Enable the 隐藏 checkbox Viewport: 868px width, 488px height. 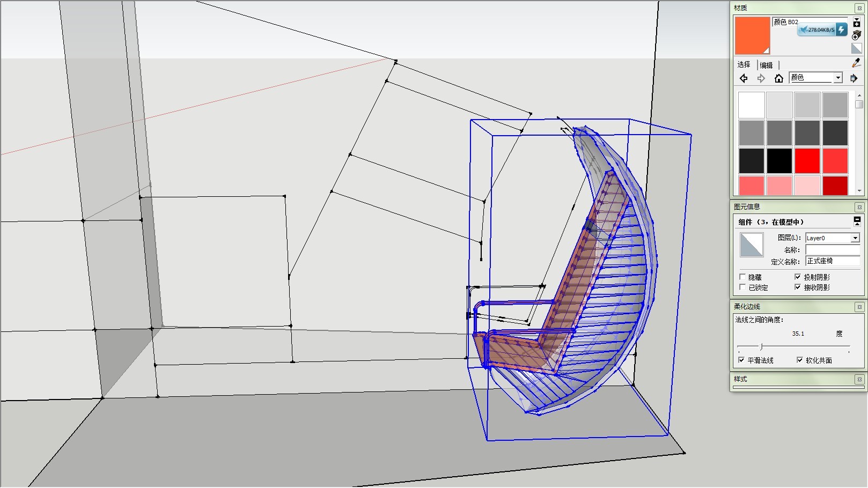[742, 277]
